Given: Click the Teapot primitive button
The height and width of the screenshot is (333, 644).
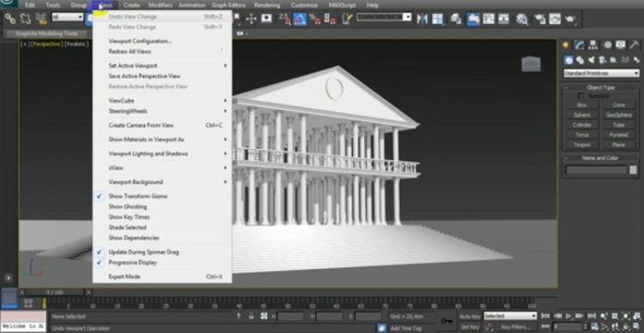Looking at the screenshot, I should (581, 144).
